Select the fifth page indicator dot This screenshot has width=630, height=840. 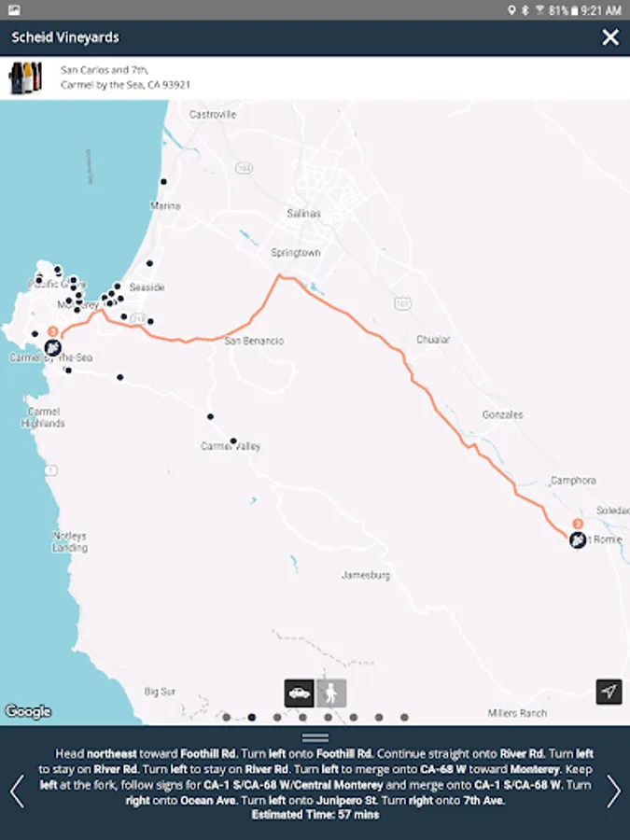[328, 717]
